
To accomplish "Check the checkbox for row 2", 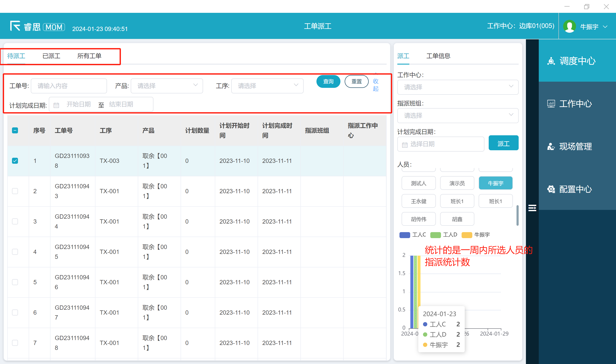I will 15,191.
